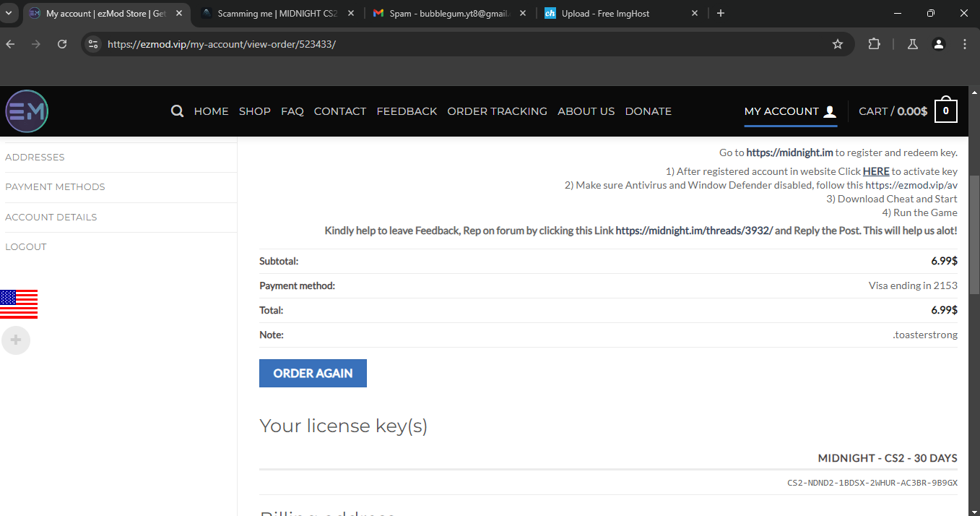
Task: Open a new browser tab
Action: (721, 13)
